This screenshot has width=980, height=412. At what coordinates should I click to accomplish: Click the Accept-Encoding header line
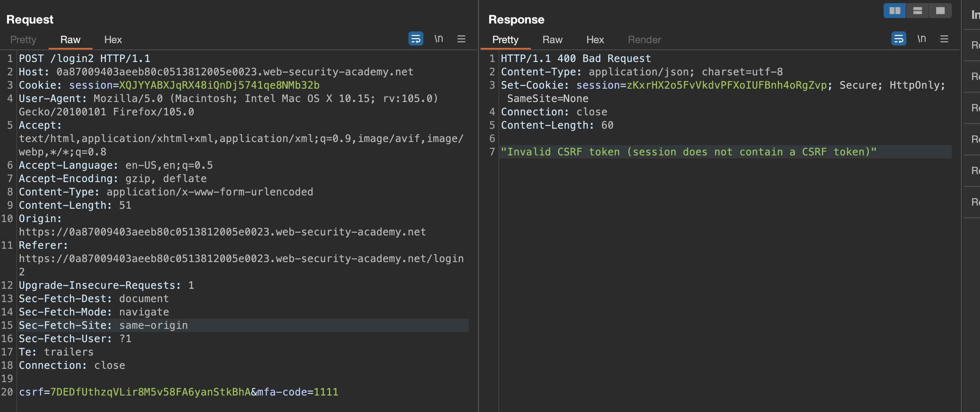click(x=113, y=179)
